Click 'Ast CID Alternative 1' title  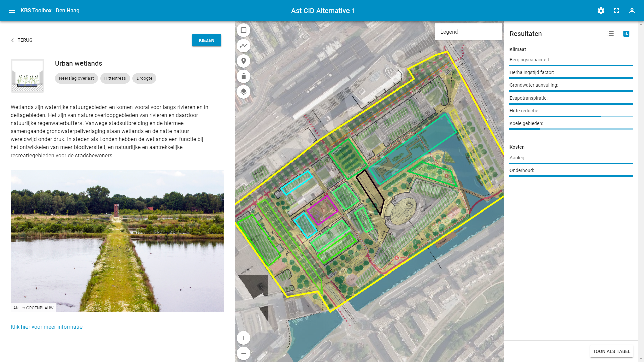[x=323, y=11]
